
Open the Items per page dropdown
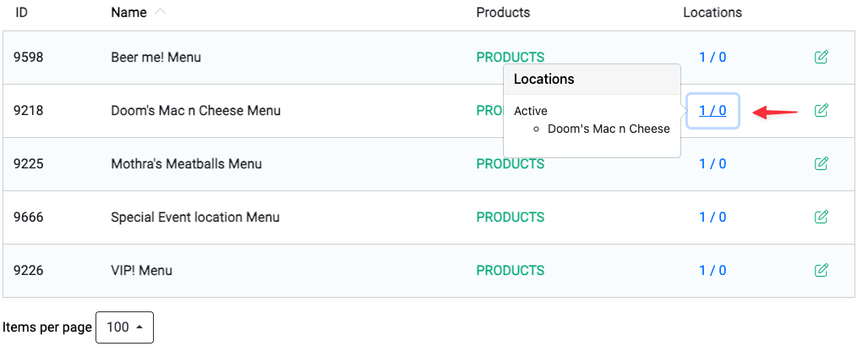[x=124, y=327]
